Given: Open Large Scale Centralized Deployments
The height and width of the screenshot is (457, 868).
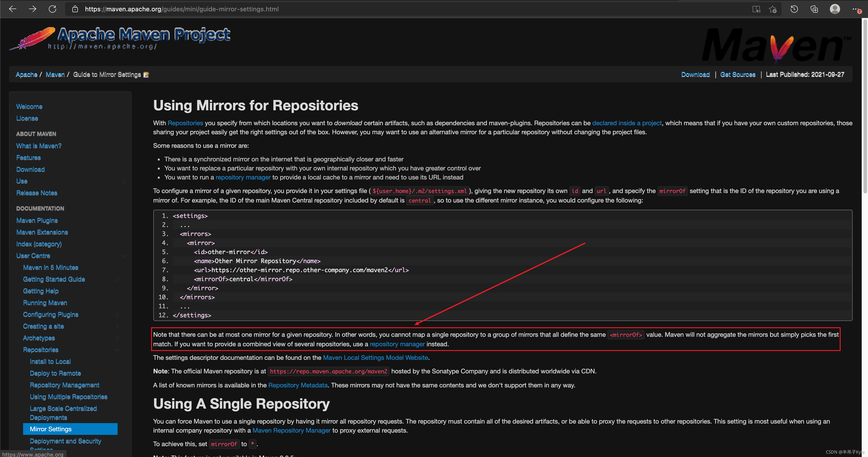Looking at the screenshot, I should (63, 413).
